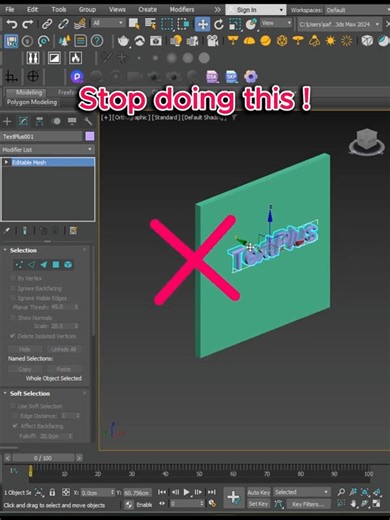Open the Modify panel tab icon
The image size is (390, 520).
pyautogui.click(x=23, y=121)
